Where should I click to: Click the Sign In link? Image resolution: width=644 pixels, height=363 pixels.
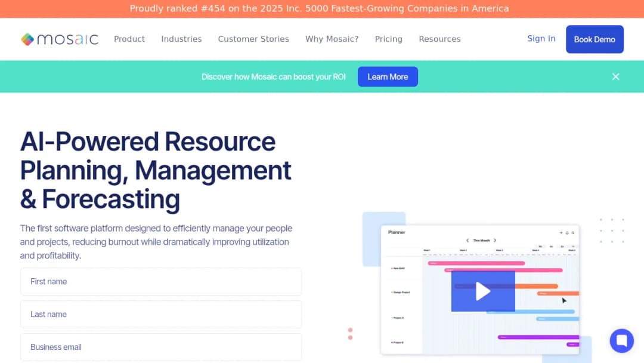point(541,39)
